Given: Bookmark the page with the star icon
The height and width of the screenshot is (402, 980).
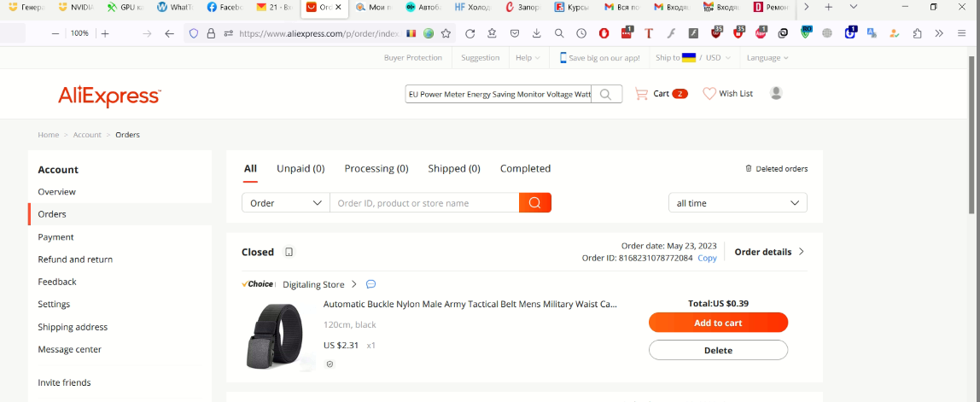Looking at the screenshot, I should (x=446, y=33).
